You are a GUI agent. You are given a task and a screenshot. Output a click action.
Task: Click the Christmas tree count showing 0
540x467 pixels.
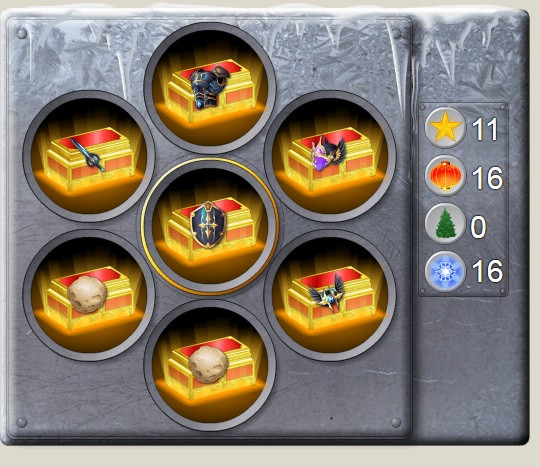pyautogui.click(x=478, y=227)
